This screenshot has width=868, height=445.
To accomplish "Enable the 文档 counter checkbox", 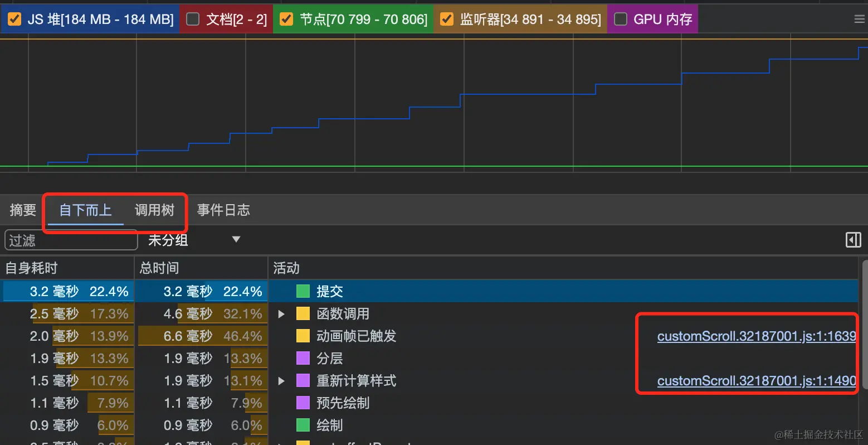I will [x=193, y=20].
